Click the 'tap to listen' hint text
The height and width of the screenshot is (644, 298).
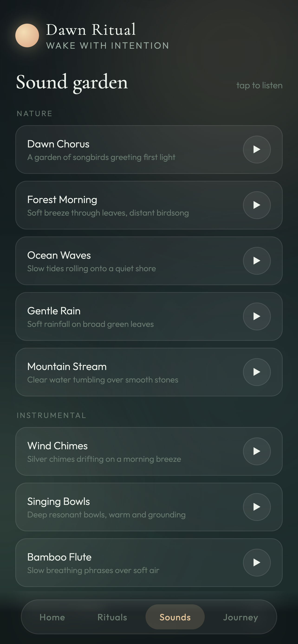pyautogui.click(x=259, y=86)
